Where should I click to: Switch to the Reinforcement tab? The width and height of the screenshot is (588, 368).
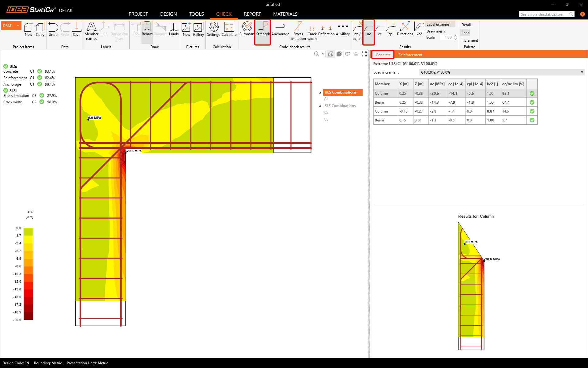pyautogui.click(x=410, y=55)
